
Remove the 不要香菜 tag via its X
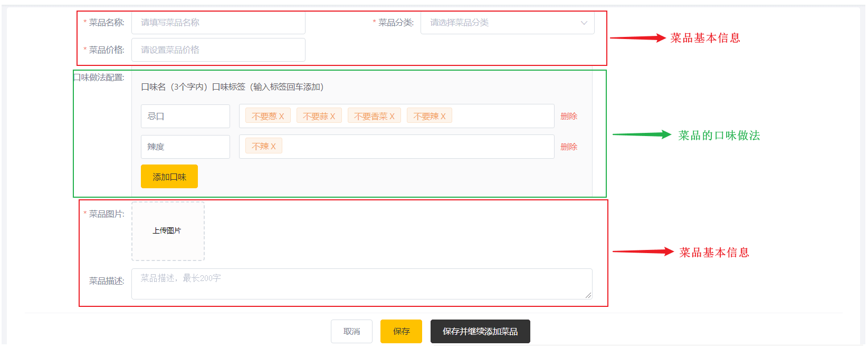[x=392, y=117]
